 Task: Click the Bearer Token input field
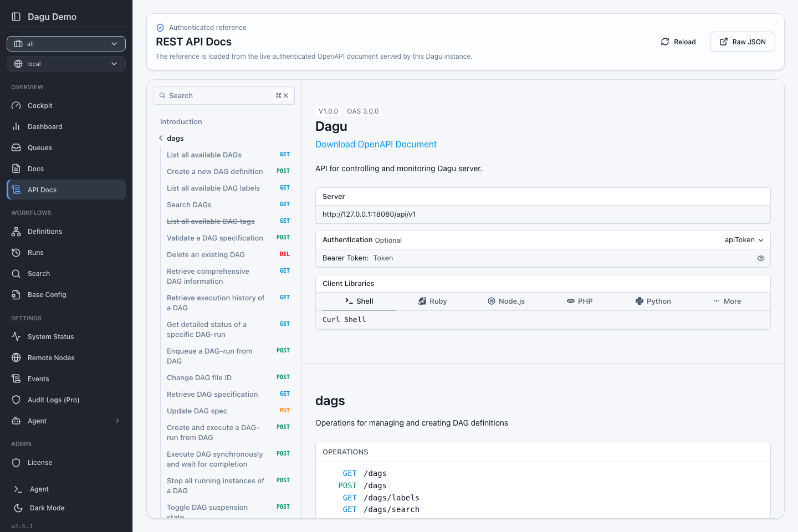click(562, 258)
